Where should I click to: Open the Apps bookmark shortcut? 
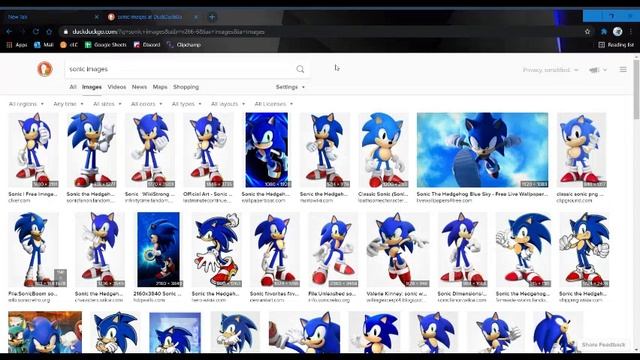coord(17,45)
